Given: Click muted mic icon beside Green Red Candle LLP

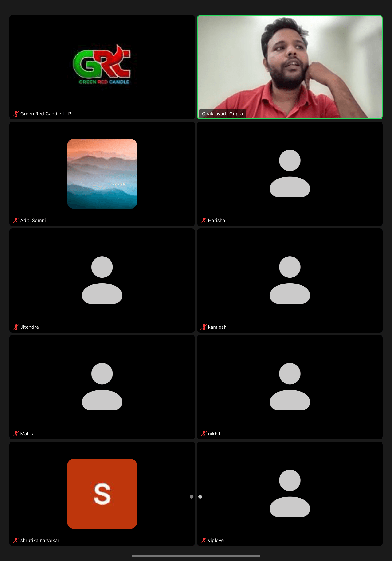Looking at the screenshot, I should (x=16, y=114).
